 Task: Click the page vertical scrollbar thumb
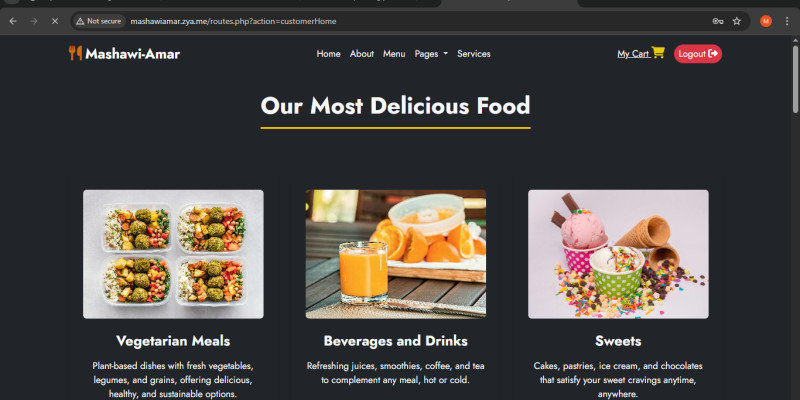point(795,79)
